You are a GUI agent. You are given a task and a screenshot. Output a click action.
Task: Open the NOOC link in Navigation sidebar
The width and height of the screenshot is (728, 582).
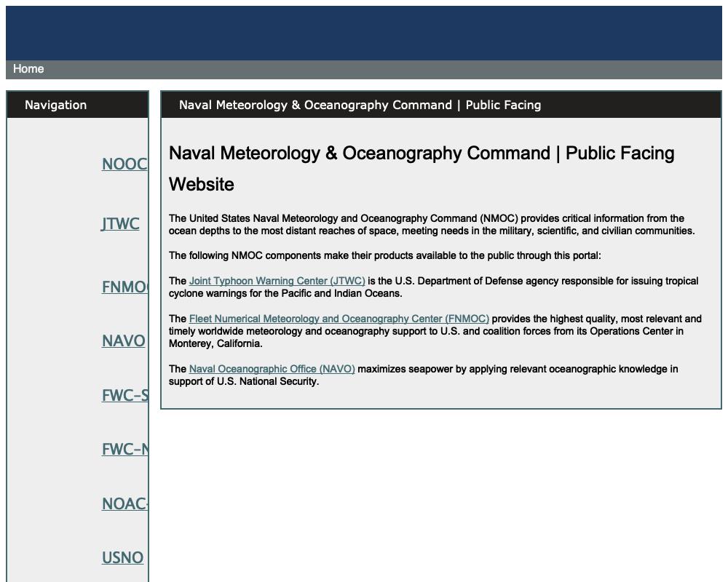pos(124,164)
